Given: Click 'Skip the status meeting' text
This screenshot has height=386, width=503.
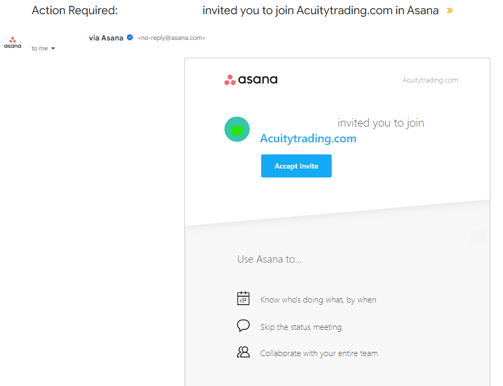Looking at the screenshot, I should tap(301, 327).
